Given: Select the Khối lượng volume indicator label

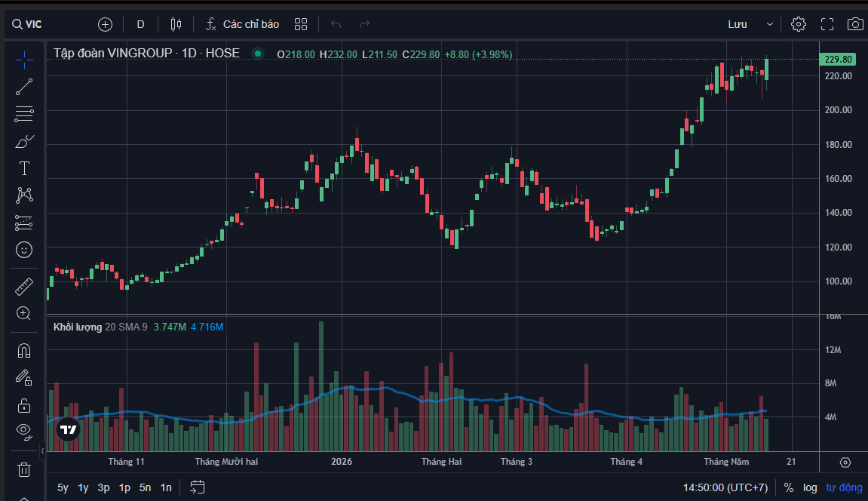Looking at the screenshot, I should tap(78, 327).
